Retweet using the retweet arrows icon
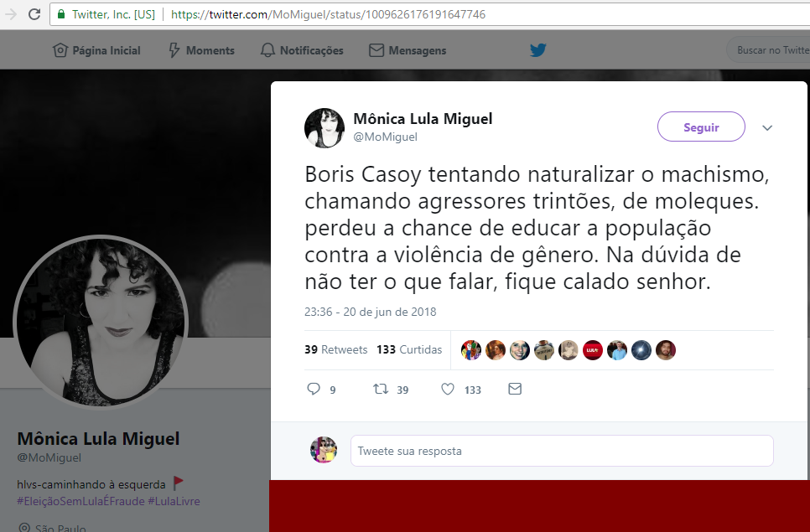 pyautogui.click(x=382, y=389)
